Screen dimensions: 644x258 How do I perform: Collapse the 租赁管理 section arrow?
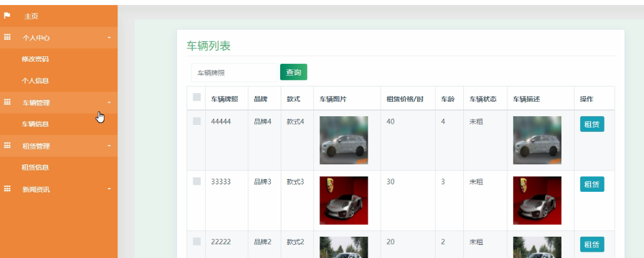point(109,146)
